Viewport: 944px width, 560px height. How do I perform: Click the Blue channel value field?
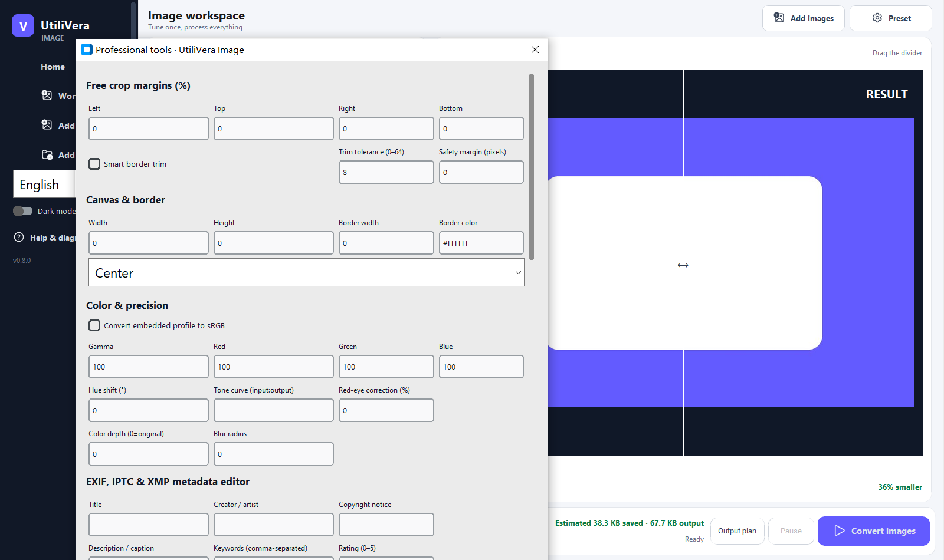pos(481,367)
